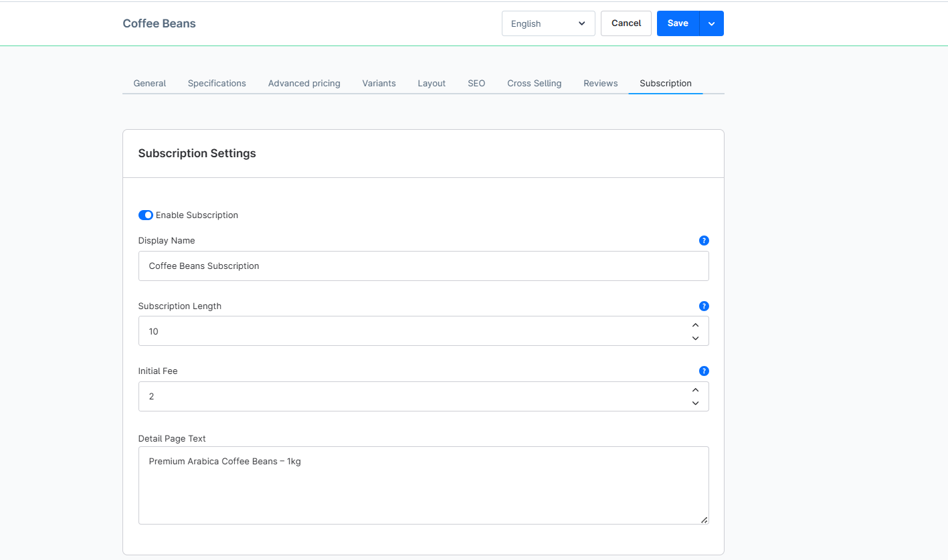
Task: Open the English language selector
Action: coord(548,23)
